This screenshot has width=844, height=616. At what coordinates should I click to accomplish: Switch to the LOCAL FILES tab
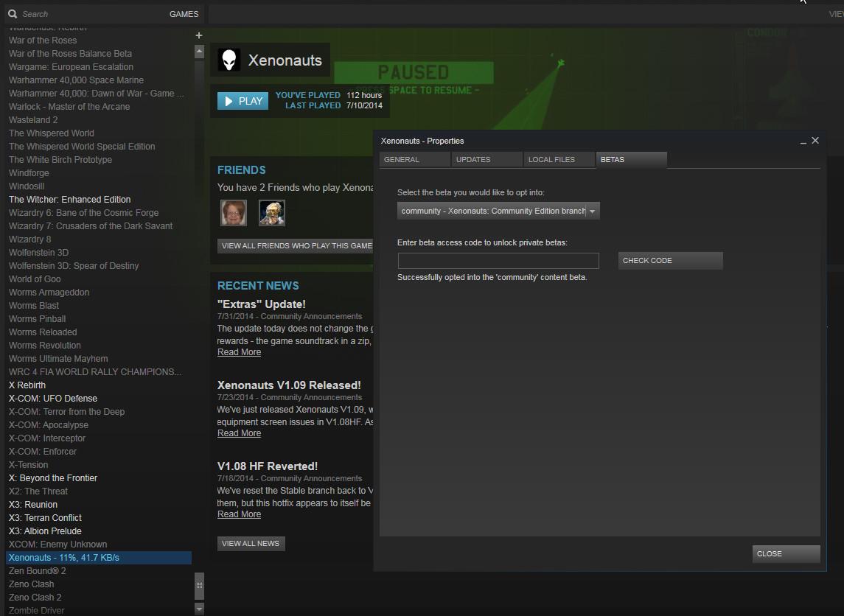(559, 160)
